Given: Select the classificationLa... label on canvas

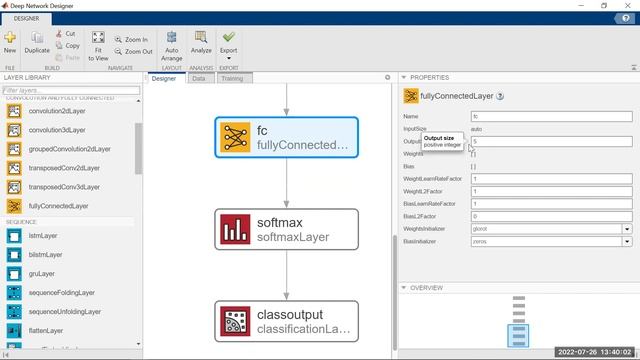Looking at the screenshot, I should 303,329.
